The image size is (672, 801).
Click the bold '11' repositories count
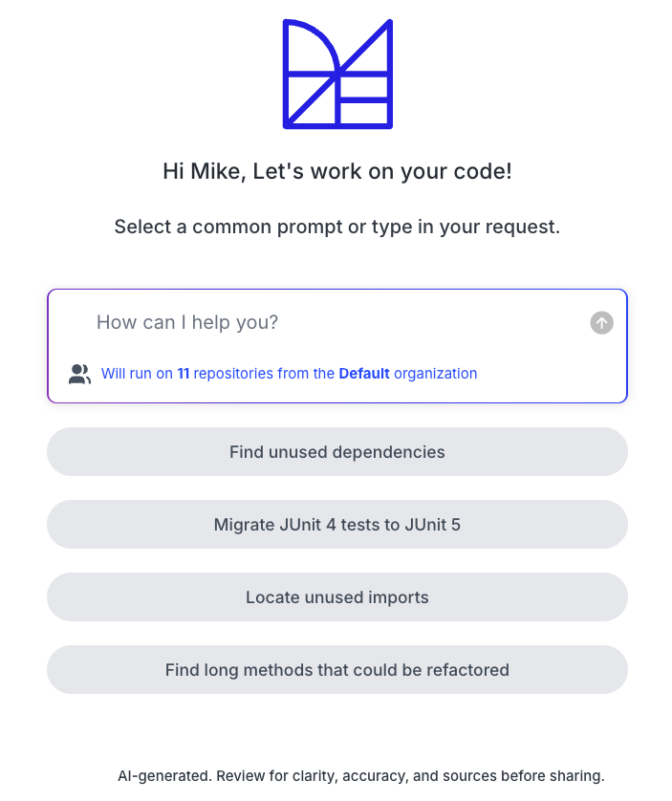point(183,374)
